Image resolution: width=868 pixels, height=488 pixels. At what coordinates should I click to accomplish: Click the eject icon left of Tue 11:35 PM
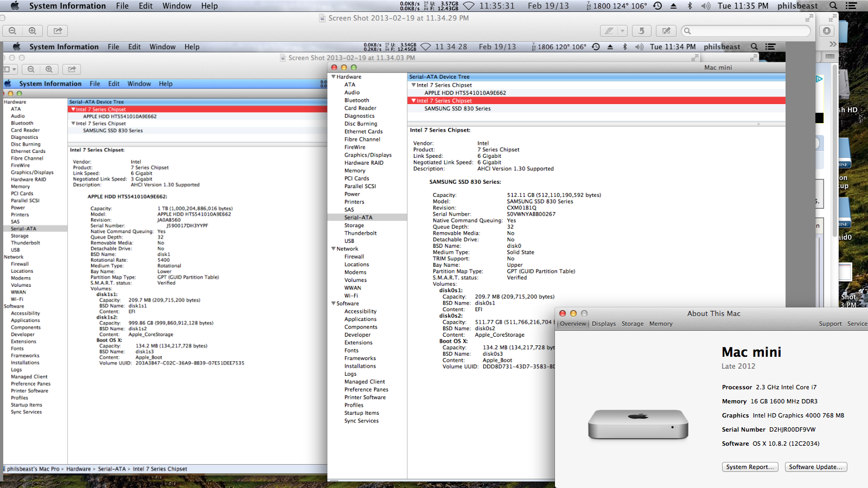(674, 6)
